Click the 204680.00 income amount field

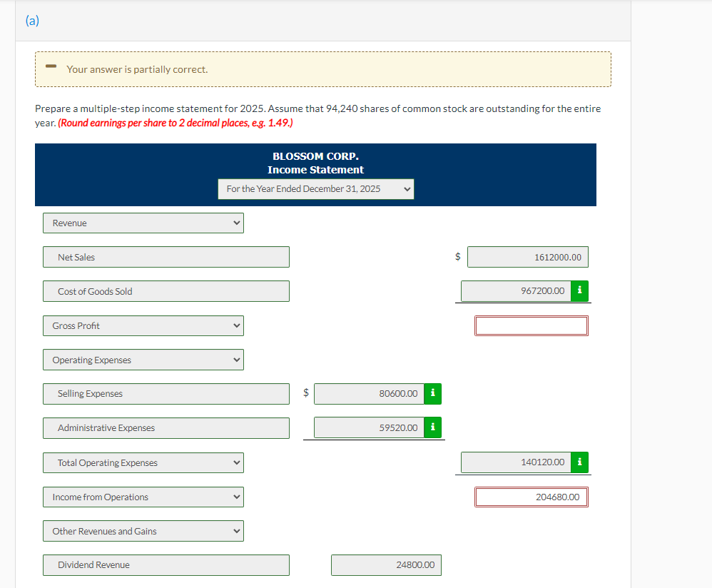coord(531,497)
